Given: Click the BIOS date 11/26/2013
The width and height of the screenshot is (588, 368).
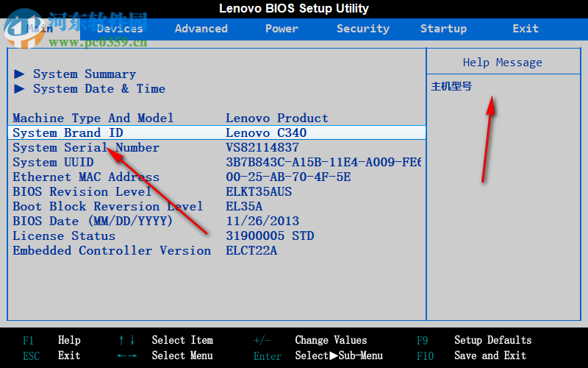Looking at the screenshot, I should click(262, 222).
